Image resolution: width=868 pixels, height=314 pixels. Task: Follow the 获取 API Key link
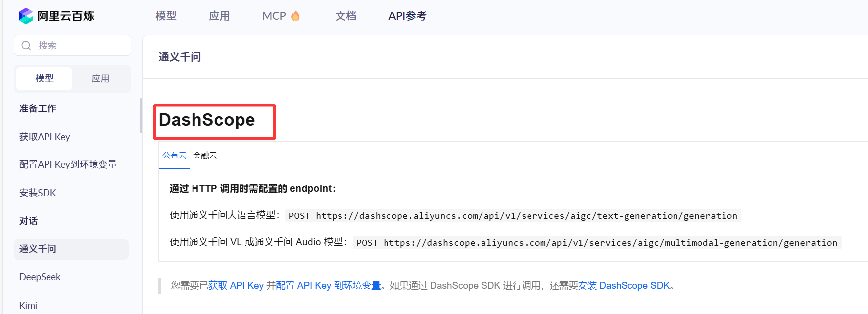click(x=236, y=286)
